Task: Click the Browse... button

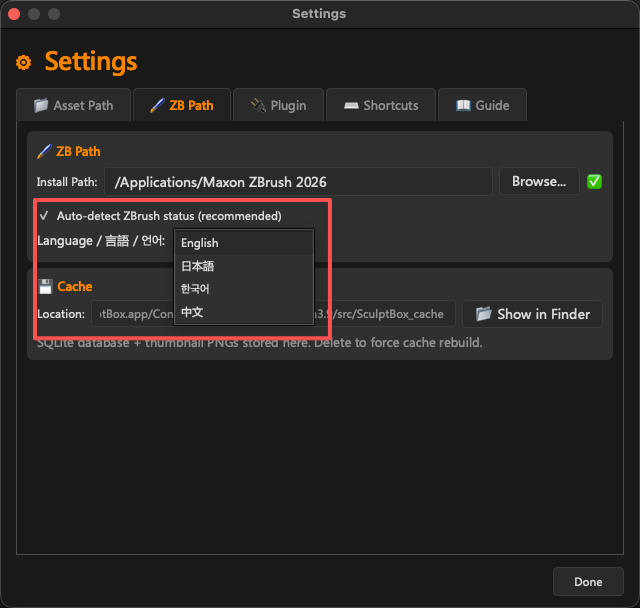Action: [x=539, y=181]
